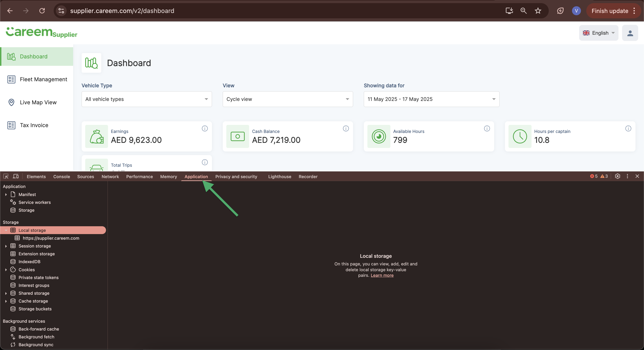Click the install app icon in address bar

point(509,11)
